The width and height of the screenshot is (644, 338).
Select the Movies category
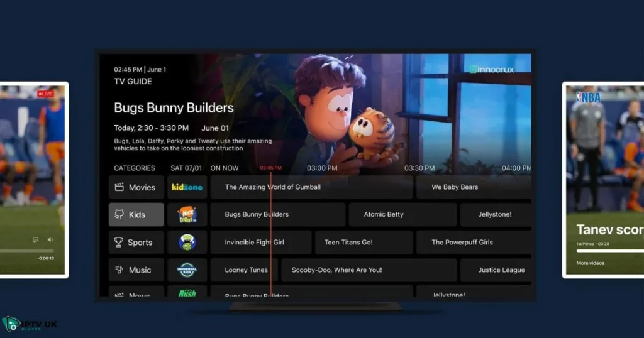pos(136,187)
